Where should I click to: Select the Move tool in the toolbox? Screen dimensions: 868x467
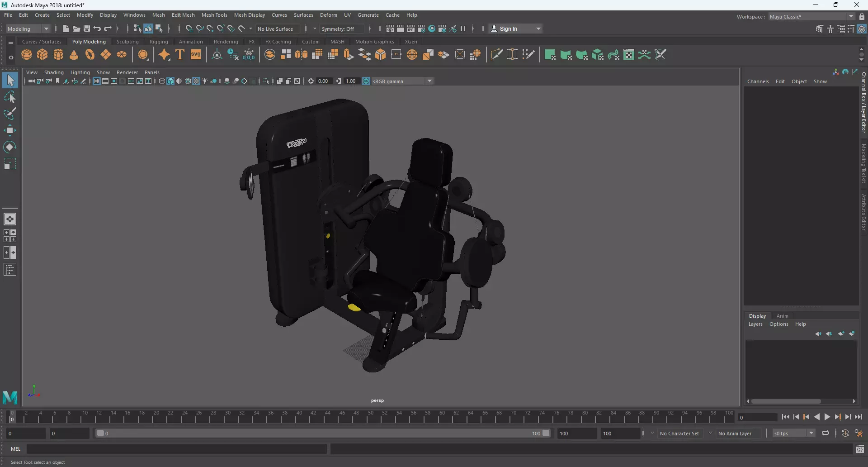[10, 131]
